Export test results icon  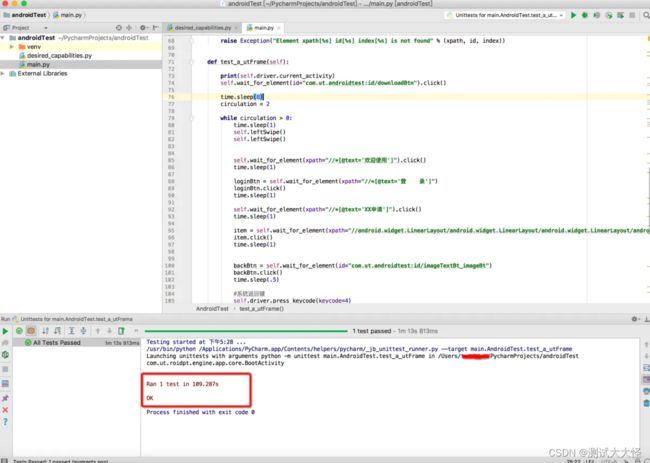[x=121, y=331]
